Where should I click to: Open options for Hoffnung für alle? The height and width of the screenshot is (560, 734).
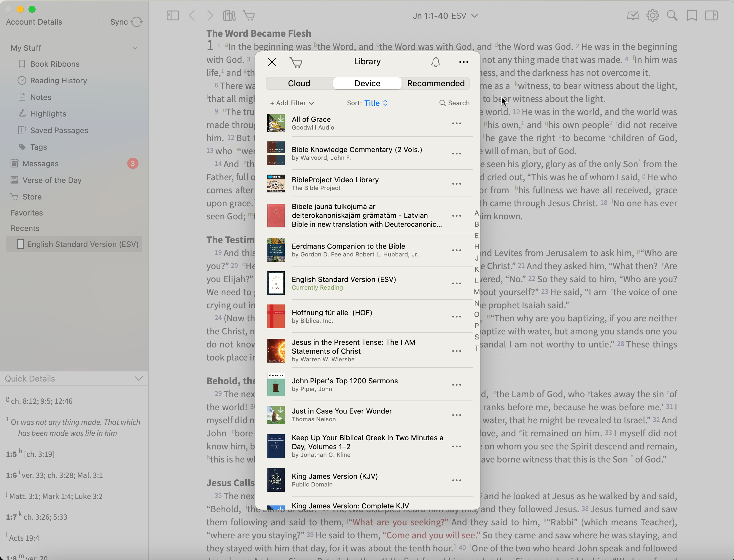coord(456,317)
